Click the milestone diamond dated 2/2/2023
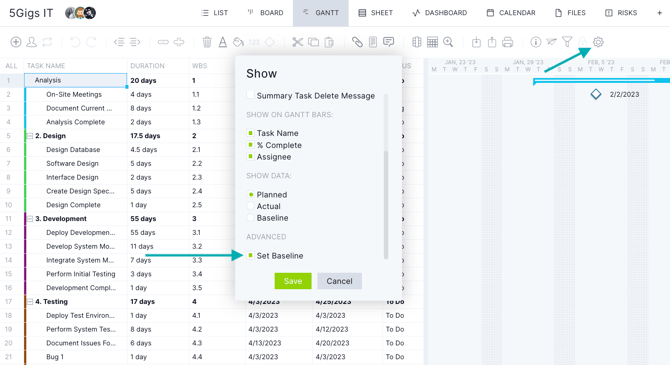The image size is (670, 365). 596,94
